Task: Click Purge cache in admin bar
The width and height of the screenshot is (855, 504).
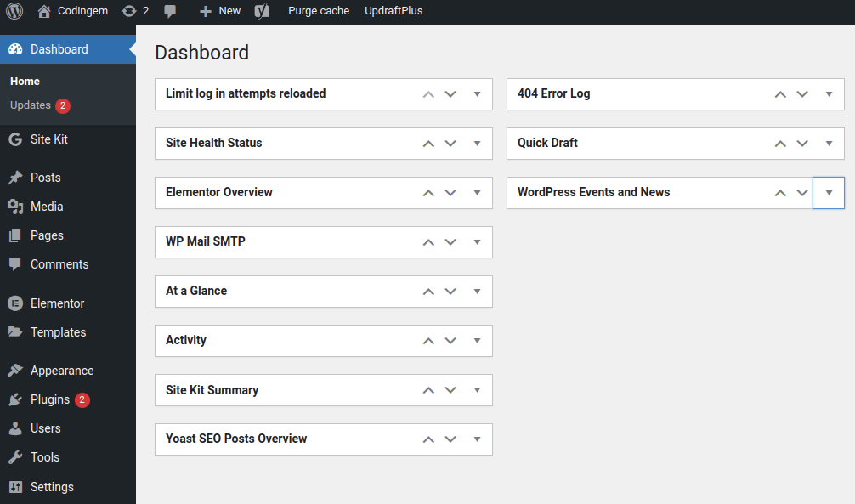Action: coord(319,11)
